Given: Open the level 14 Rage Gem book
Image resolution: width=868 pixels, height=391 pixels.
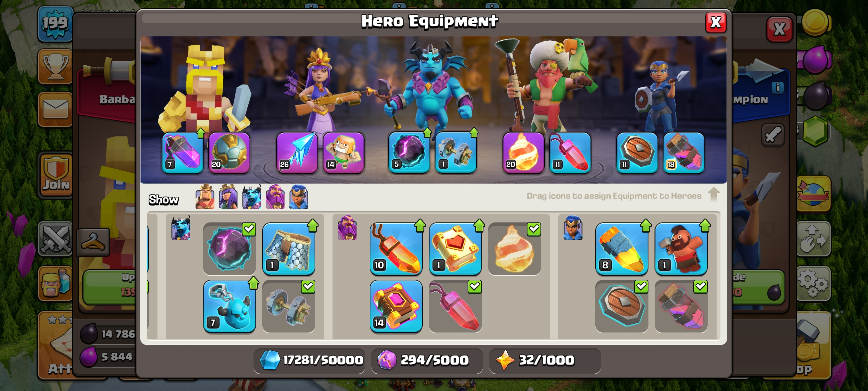Looking at the screenshot, I should [x=396, y=306].
